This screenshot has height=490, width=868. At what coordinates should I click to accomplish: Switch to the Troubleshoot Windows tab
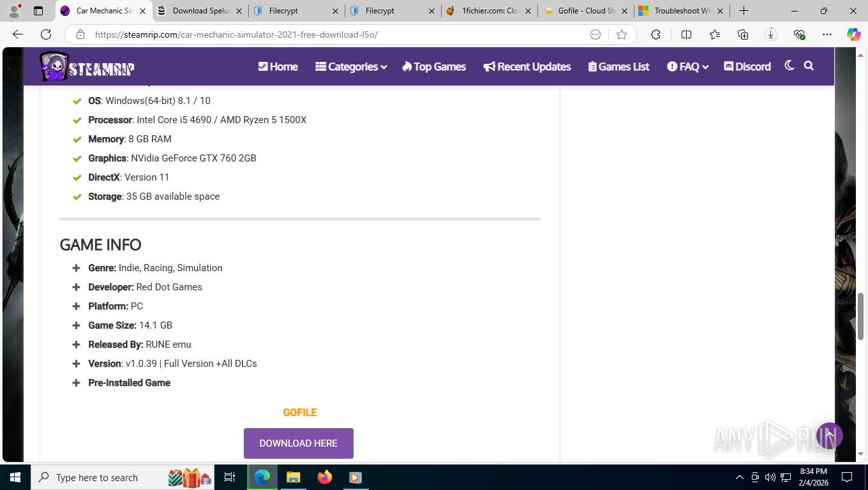(x=682, y=11)
